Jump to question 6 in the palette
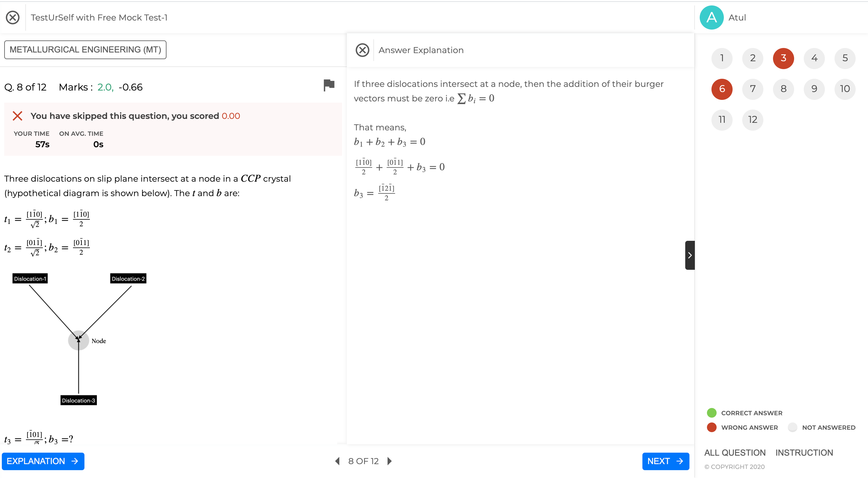Screen dimensions: 868x478 click(721, 89)
